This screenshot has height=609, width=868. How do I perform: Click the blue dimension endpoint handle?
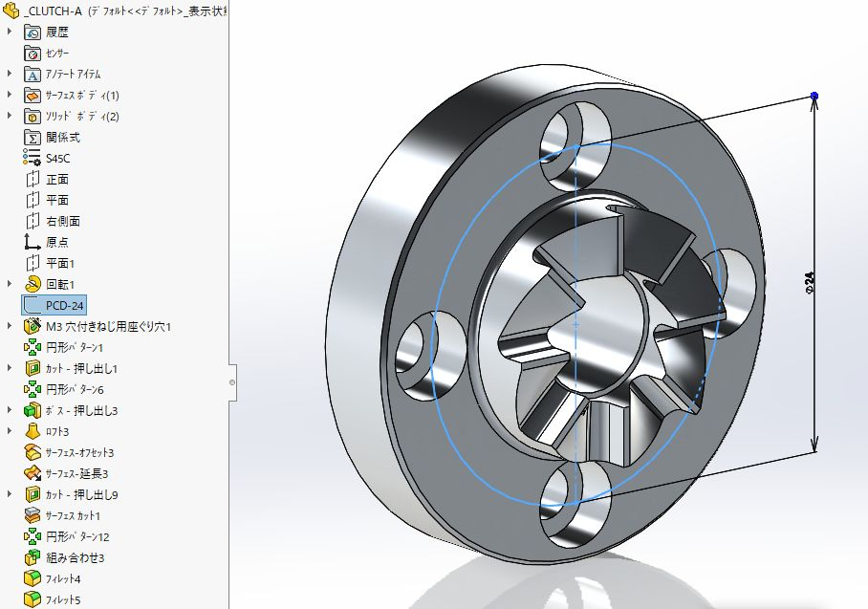point(814,96)
